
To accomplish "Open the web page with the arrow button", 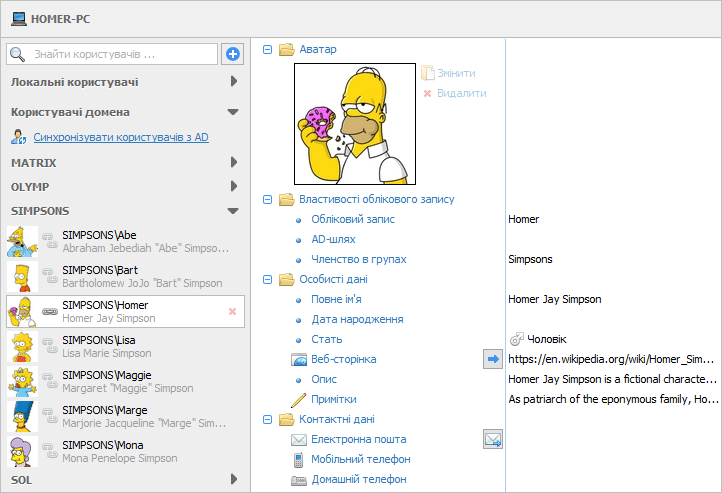I will pyautogui.click(x=493, y=359).
